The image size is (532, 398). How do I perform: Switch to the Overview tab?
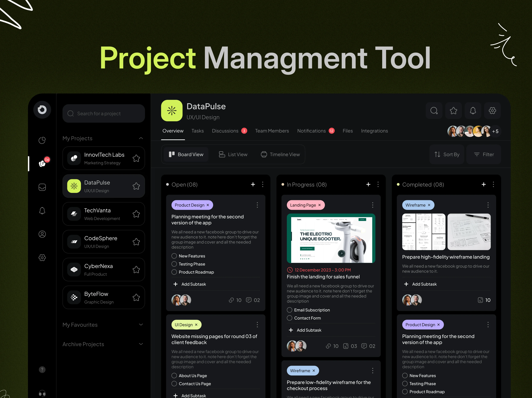(173, 131)
